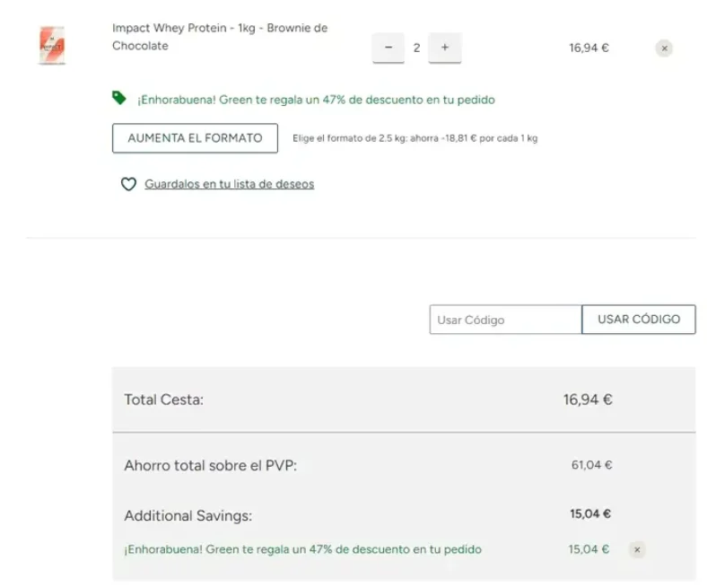Click the Ahorro total sobre el PVP label

[210, 466]
